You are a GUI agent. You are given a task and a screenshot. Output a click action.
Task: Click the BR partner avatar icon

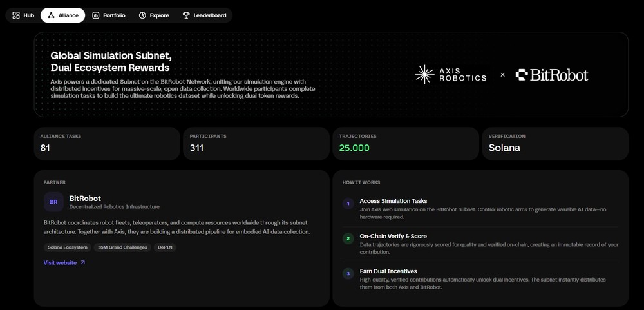[53, 202]
